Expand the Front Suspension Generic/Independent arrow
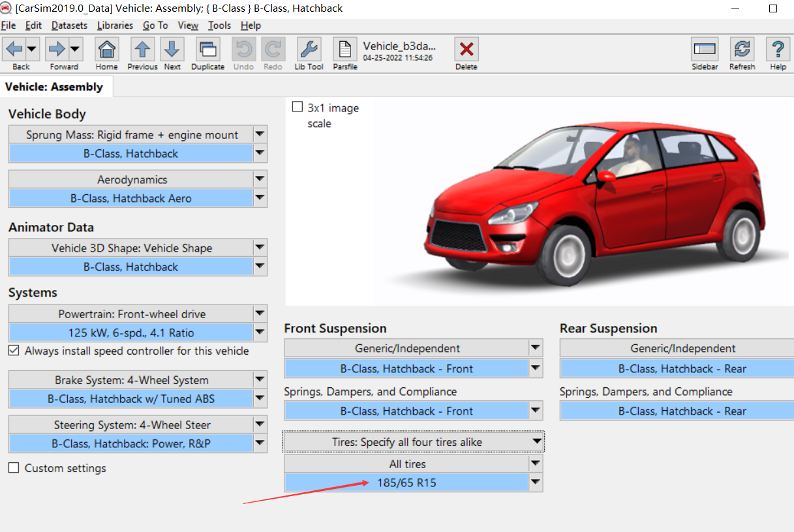The width and height of the screenshot is (794, 532). tap(536, 348)
